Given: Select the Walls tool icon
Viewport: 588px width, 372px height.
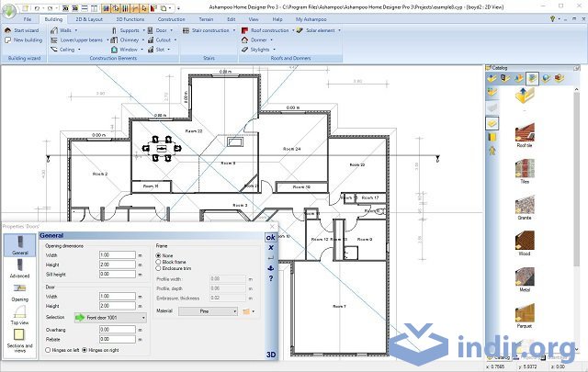Looking at the screenshot, I should pos(54,30).
